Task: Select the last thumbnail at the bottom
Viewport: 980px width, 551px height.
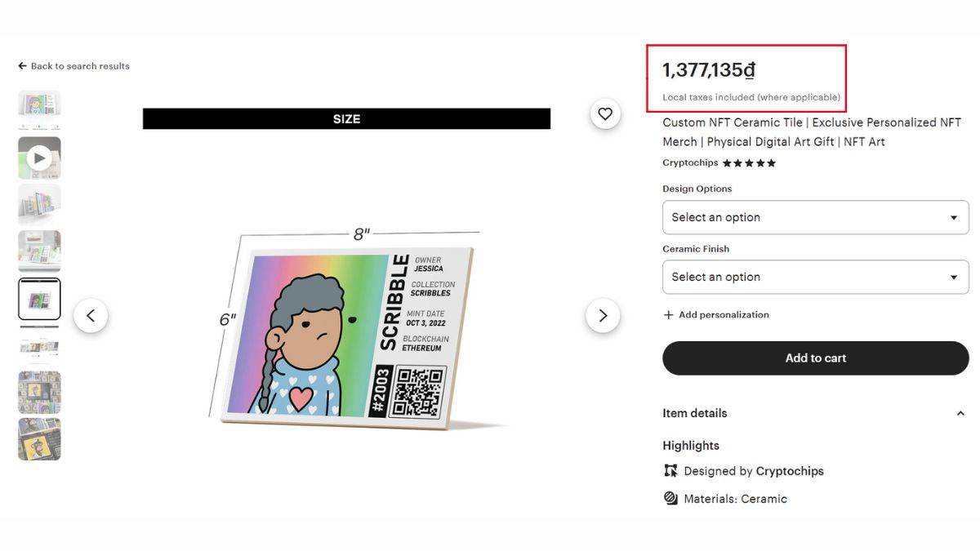Action: click(x=39, y=439)
